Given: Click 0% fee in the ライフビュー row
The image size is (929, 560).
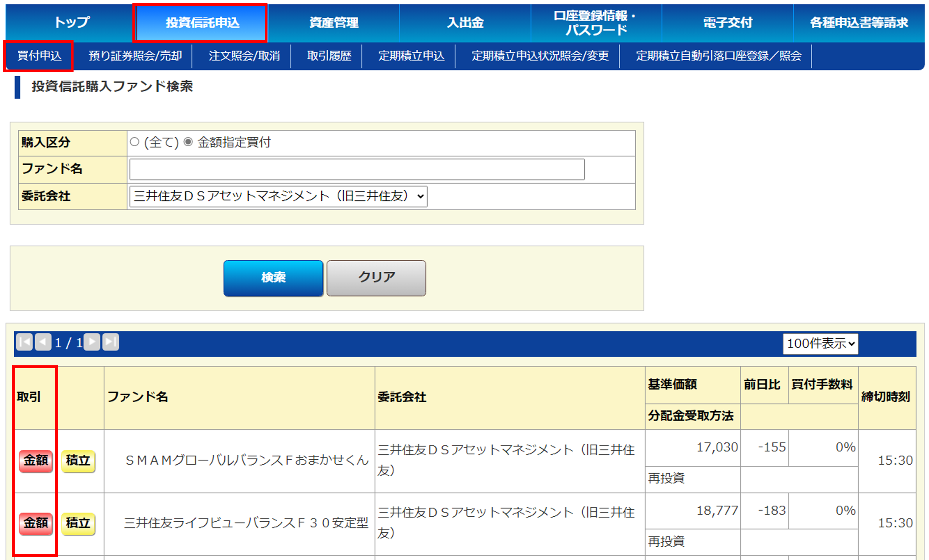Looking at the screenshot, I should point(845,511).
